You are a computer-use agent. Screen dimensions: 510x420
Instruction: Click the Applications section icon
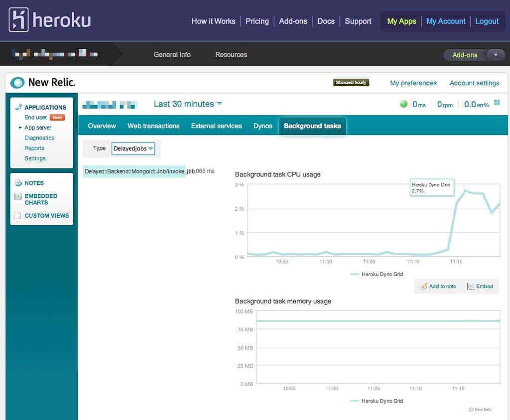pos(18,107)
